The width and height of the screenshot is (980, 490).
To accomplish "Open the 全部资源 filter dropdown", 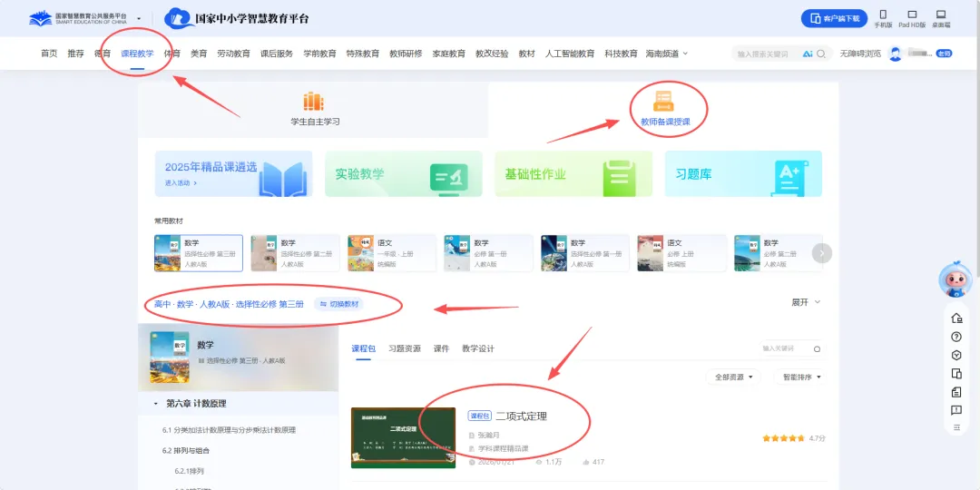I will (733, 377).
